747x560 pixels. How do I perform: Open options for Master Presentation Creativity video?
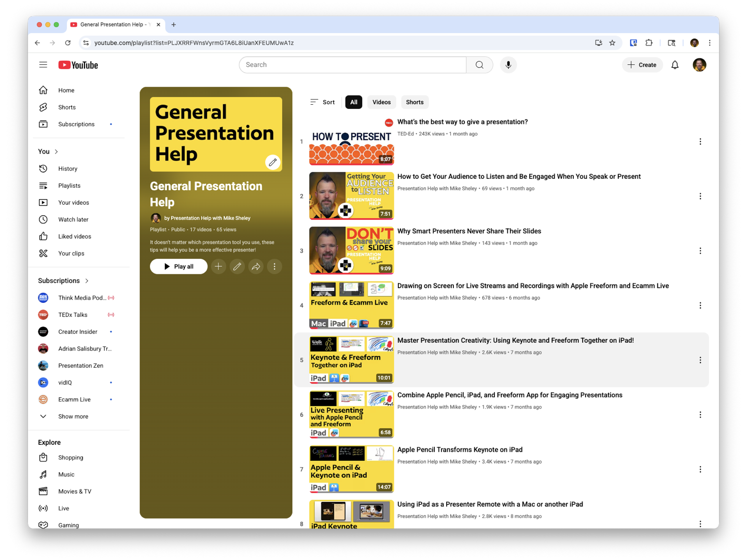700,360
